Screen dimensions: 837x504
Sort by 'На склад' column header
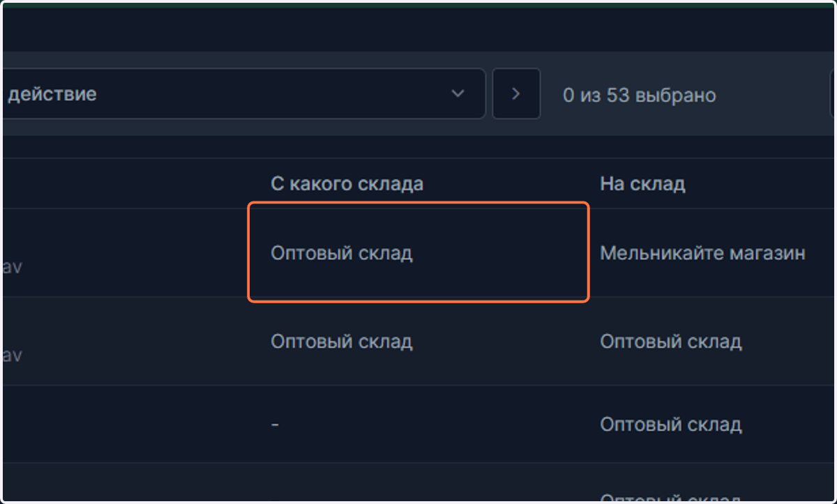642,184
